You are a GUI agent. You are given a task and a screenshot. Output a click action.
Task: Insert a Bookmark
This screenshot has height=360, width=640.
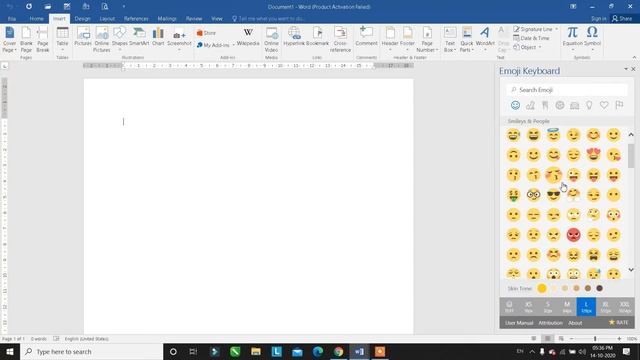(318, 37)
